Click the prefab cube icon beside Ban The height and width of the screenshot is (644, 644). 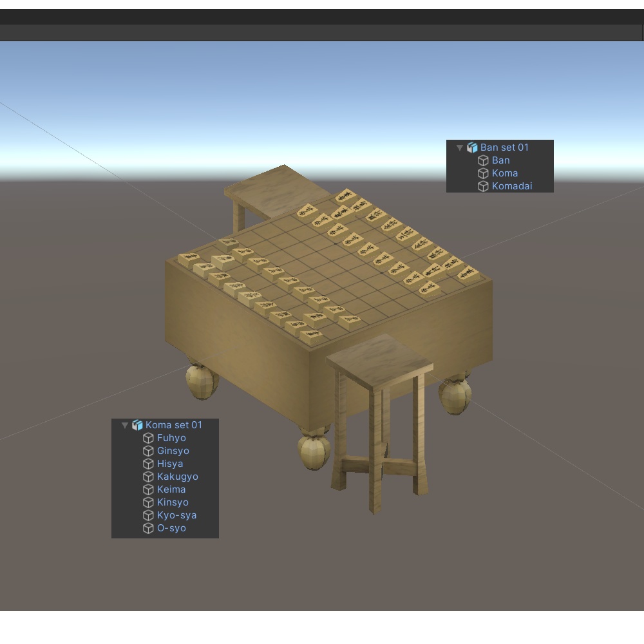pyautogui.click(x=483, y=160)
